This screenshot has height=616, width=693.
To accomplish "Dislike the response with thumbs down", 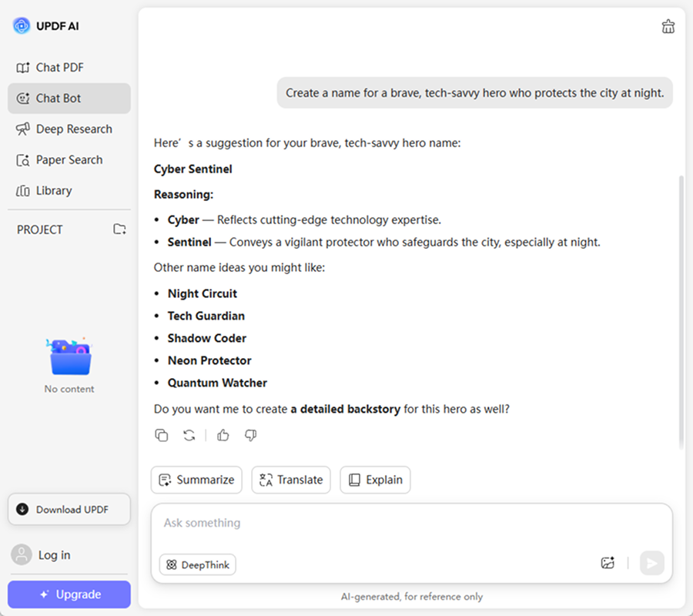I will coord(250,436).
